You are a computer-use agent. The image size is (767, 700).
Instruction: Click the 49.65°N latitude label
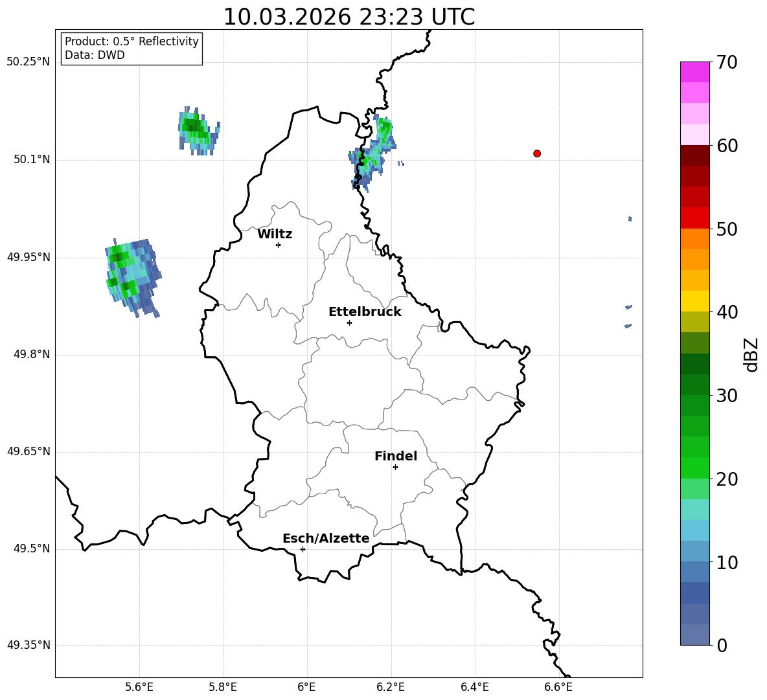pyautogui.click(x=29, y=451)
